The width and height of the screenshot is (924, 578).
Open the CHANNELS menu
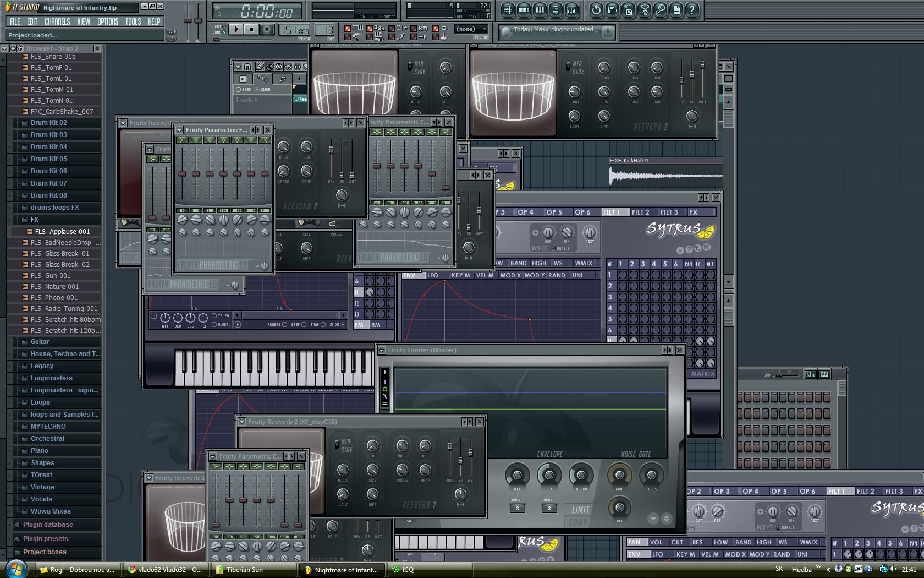point(57,21)
